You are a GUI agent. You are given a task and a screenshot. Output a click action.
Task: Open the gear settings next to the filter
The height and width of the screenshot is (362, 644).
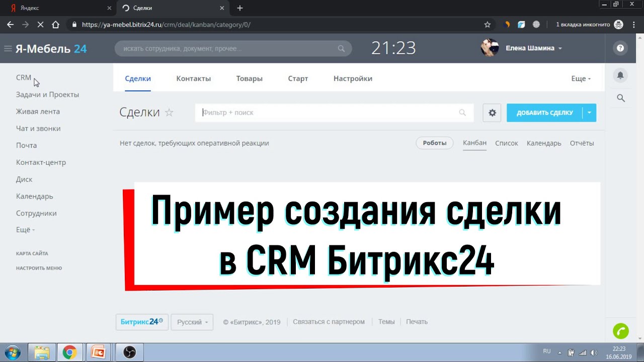492,113
